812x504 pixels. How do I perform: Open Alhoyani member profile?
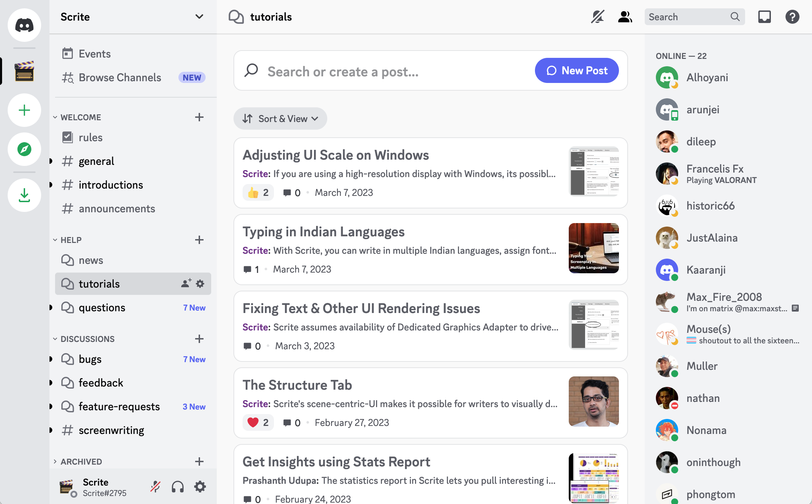coord(728,77)
